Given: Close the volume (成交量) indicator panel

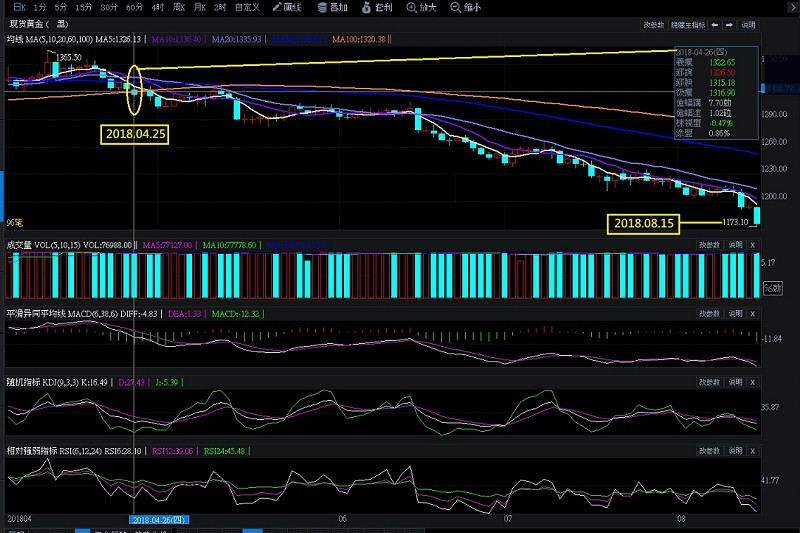Looking at the screenshot, I should click(x=753, y=244).
